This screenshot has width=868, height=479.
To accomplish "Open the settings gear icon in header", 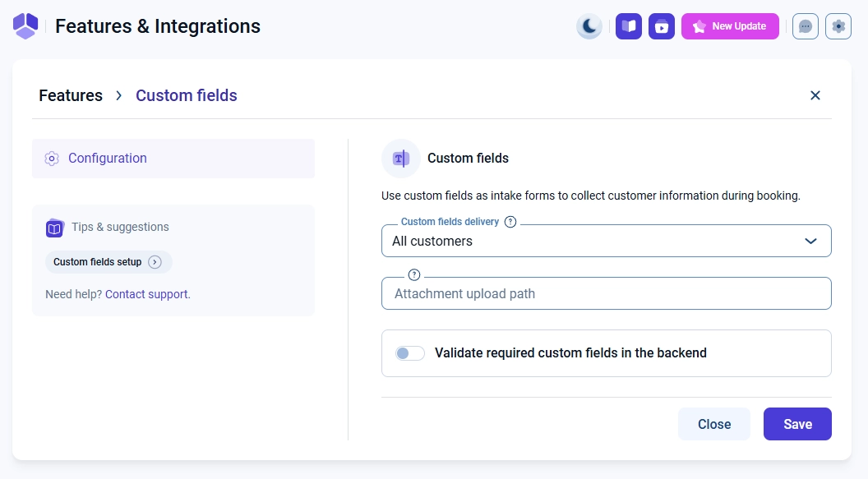I will tap(838, 26).
